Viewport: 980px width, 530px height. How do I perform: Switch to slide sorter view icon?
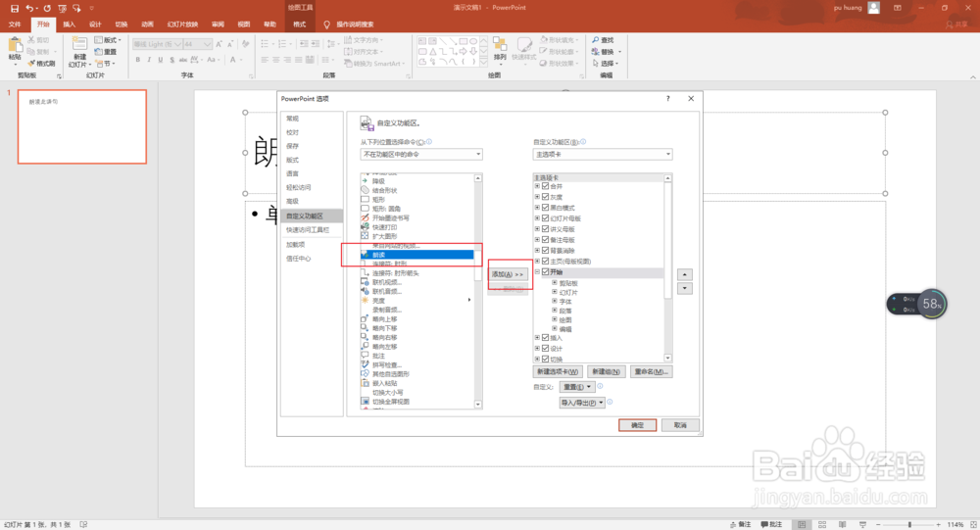(822, 524)
